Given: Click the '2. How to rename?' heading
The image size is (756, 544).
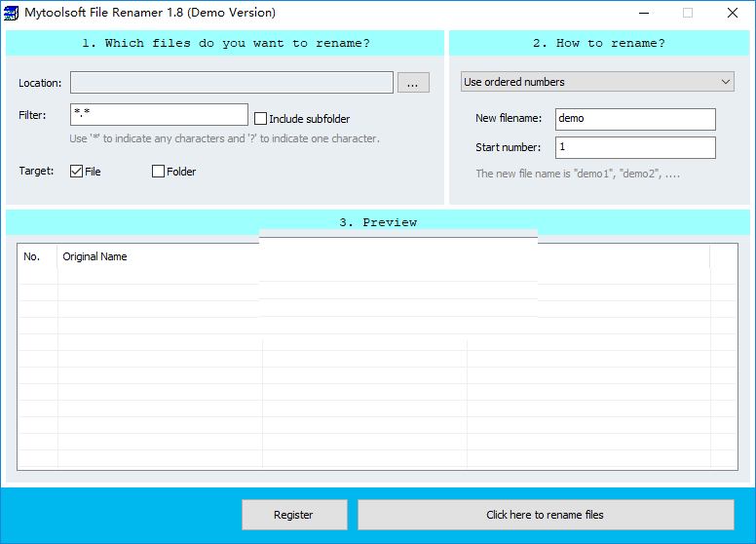Looking at the screenshot, I should coord(599,43).
